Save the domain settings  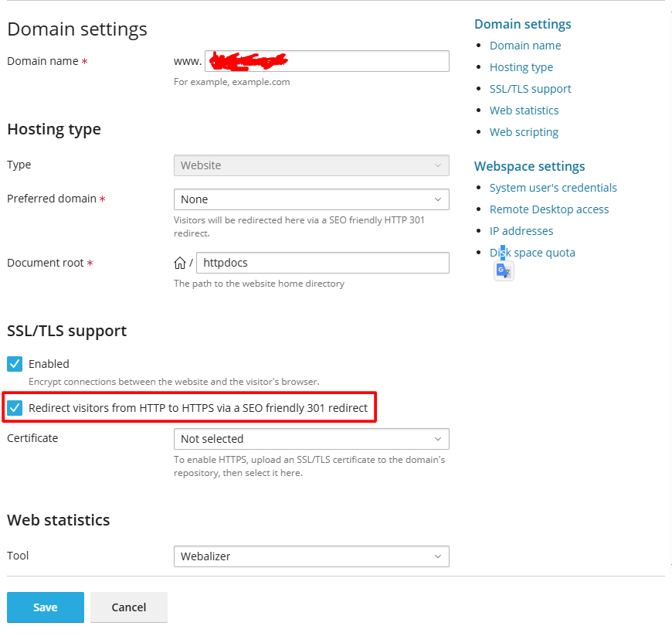[x=46, y=607]
